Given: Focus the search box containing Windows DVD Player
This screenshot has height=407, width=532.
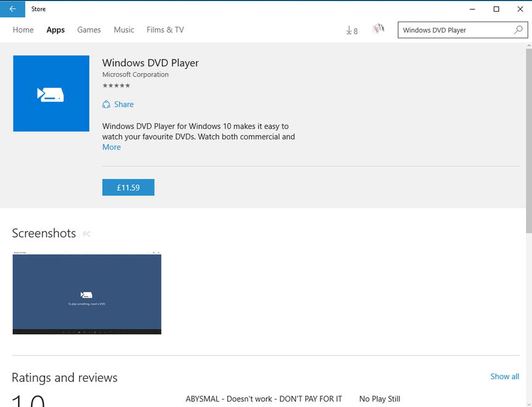Looking at the screenshot, I should click(x=463, y=30).
